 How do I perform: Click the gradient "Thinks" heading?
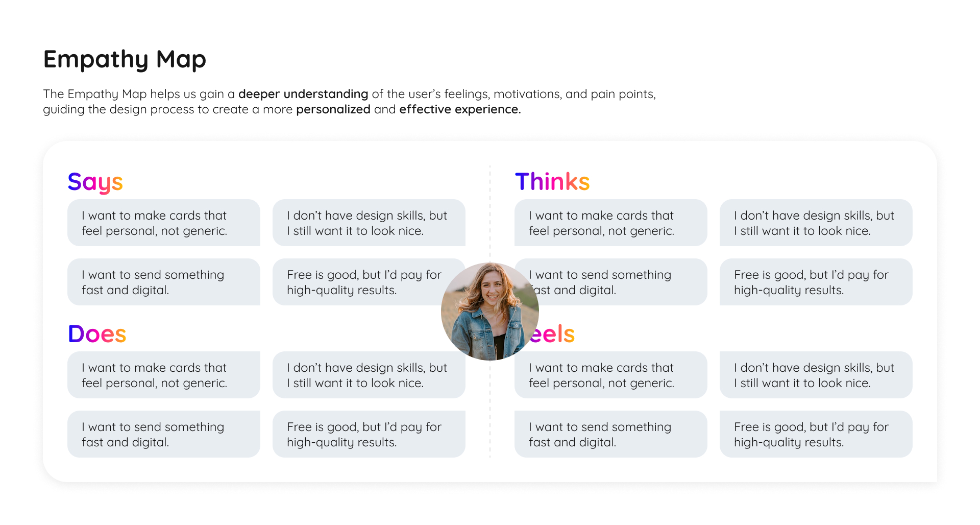pyautogui.click(x=552, y=182)
